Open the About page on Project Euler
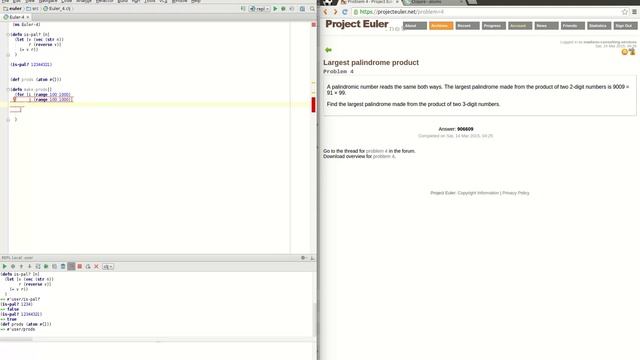 point(415,26)
